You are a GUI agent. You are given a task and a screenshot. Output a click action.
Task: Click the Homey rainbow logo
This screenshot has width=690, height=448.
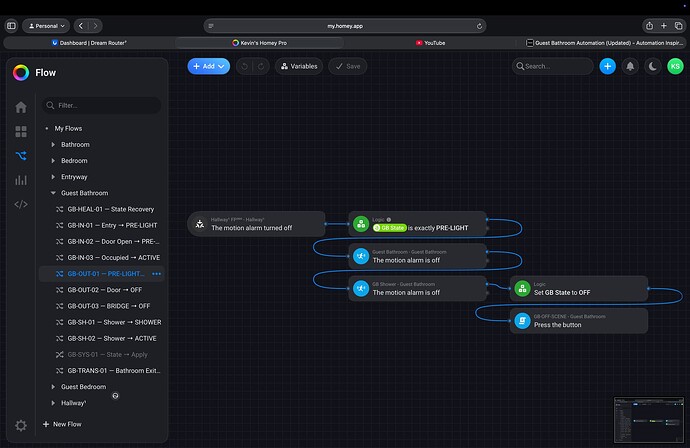click(x=21, y=73)
